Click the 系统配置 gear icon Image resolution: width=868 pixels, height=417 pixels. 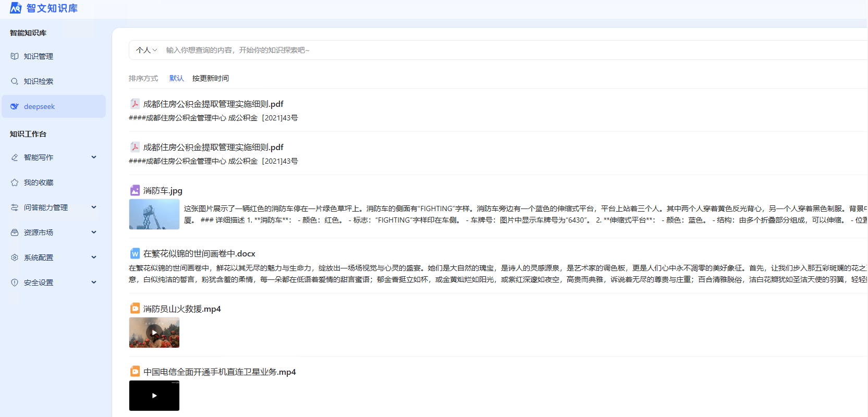tap(15, 257)
